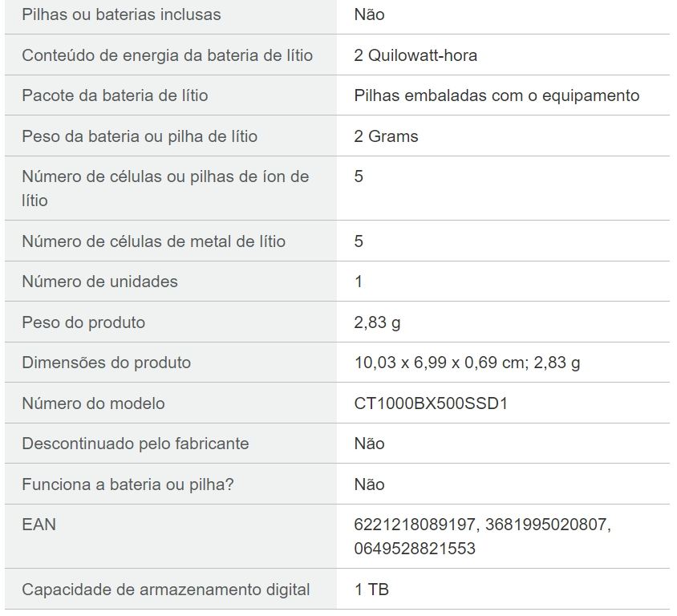Click the '10,03 x 6,99 x 0,69 cm' dimensions
677x616 pixels.
coord(440,363)
